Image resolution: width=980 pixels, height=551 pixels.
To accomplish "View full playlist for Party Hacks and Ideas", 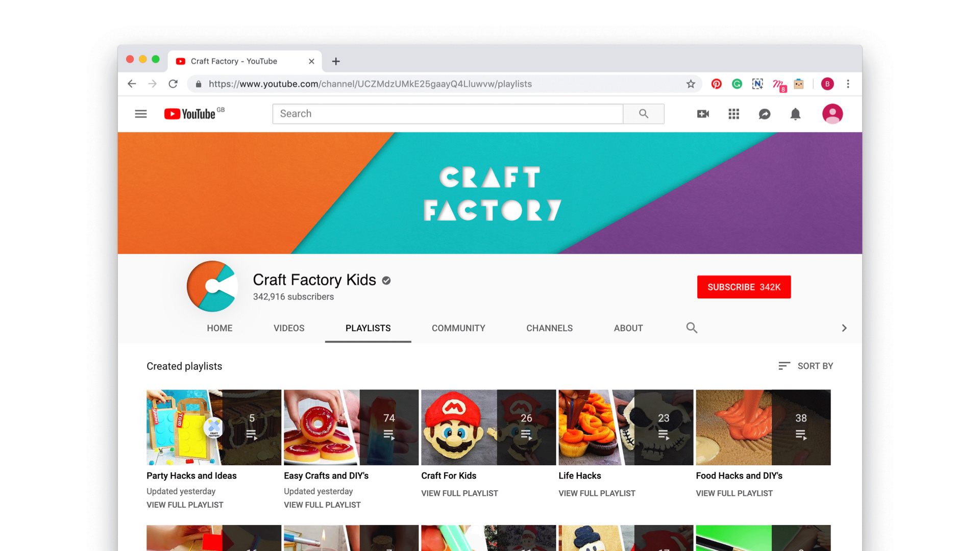I will click(x=185, y=505).
